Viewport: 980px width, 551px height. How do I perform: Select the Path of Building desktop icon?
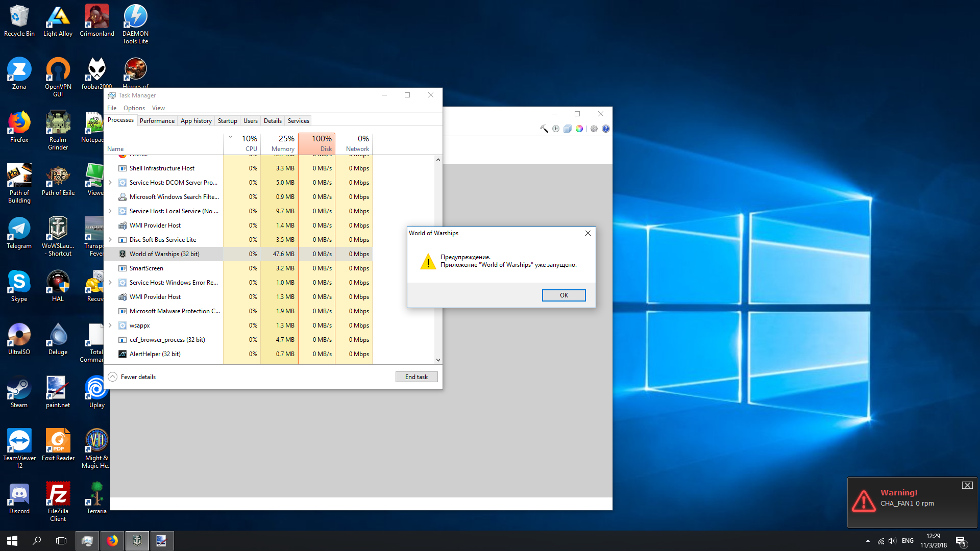point(19,184)
